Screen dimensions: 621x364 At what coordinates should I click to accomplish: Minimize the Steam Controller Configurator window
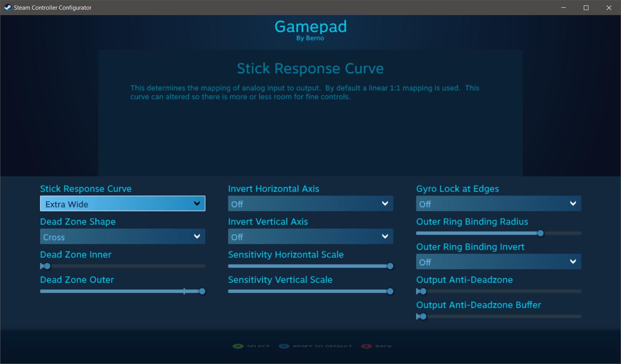(564, 7)
